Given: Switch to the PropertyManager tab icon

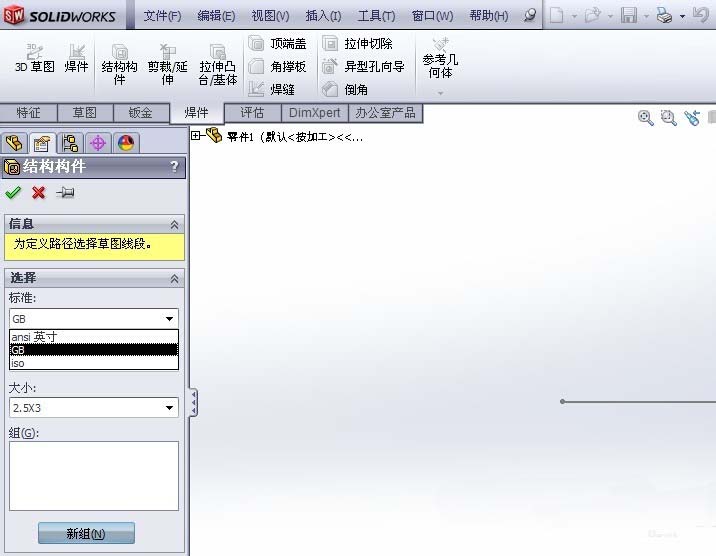Looking at the screenshot, I should pyautogui.click(x=42, y=143).
